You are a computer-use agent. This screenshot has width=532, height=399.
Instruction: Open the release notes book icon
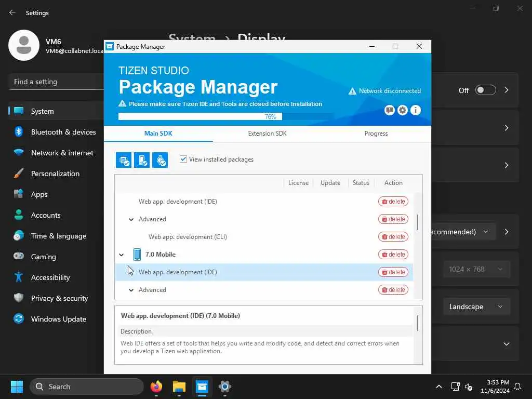tap(390, 110)
